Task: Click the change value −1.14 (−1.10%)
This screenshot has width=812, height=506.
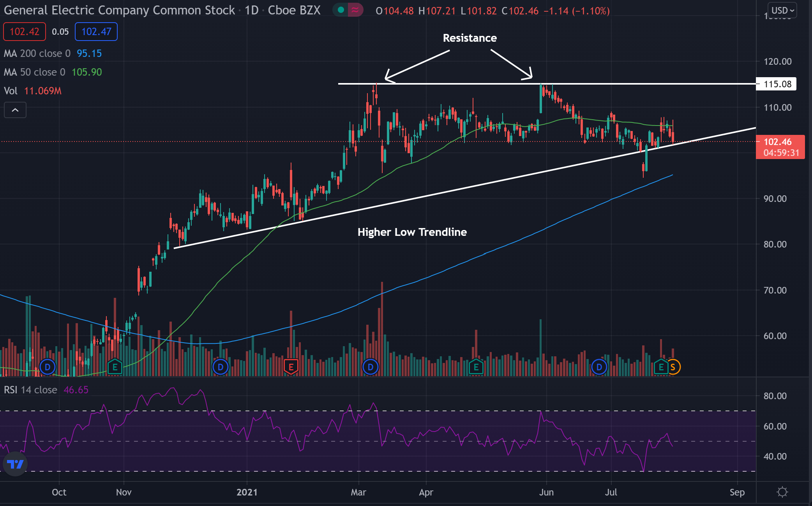Action: pyautogui.click(x=577, y=11)
